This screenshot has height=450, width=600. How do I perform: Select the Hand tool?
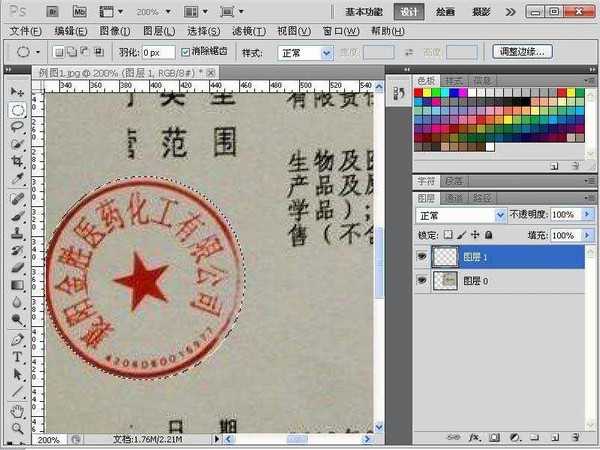point(17,410)
